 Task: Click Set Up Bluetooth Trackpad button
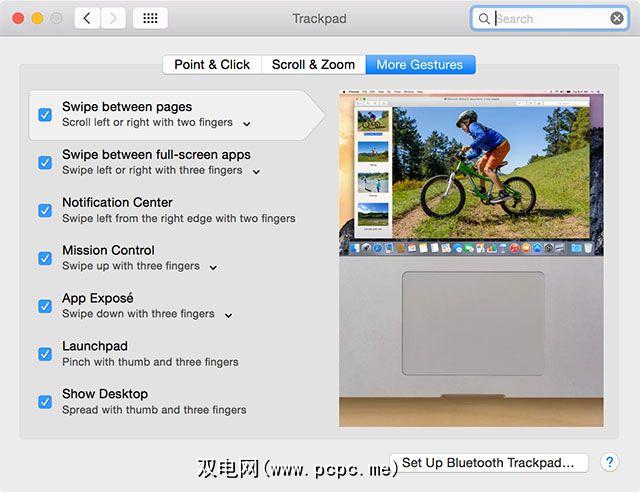point(488,463)
